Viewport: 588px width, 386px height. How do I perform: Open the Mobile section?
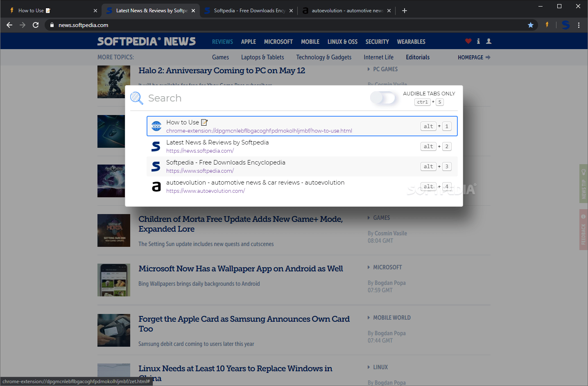(x=310, y=42)
